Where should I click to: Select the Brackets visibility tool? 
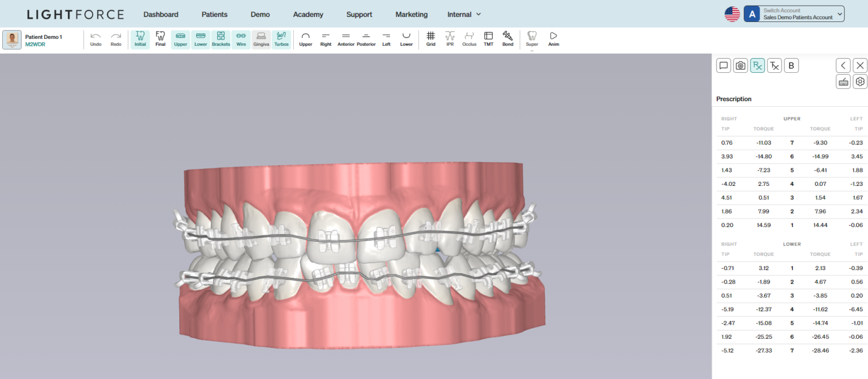[220, 39]
